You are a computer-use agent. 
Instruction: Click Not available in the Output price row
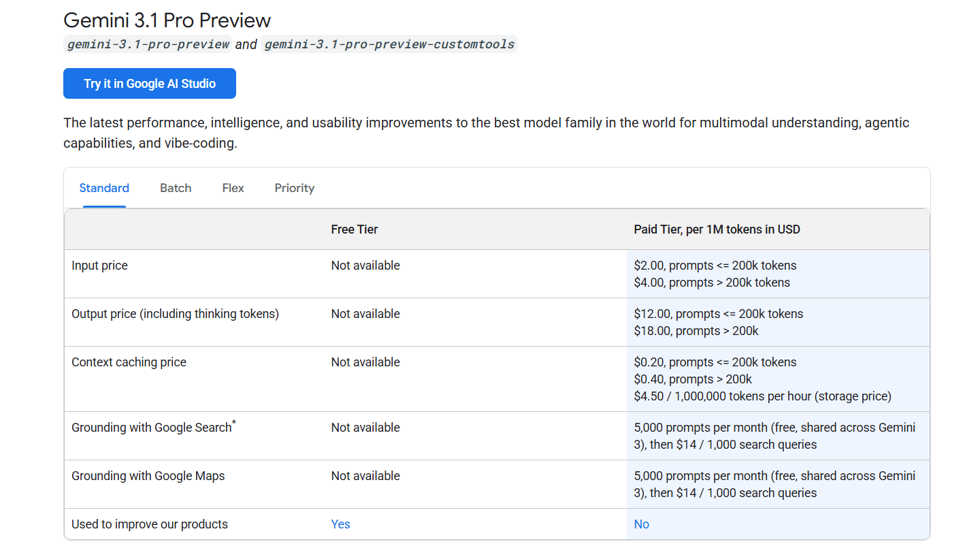[x=365, y=314]
